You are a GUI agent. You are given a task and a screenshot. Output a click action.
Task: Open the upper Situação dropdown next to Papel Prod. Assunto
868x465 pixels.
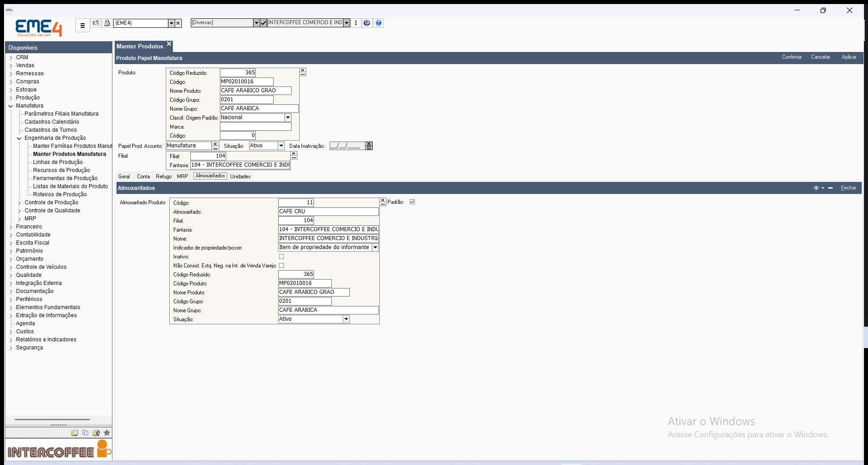click(281, 146)
